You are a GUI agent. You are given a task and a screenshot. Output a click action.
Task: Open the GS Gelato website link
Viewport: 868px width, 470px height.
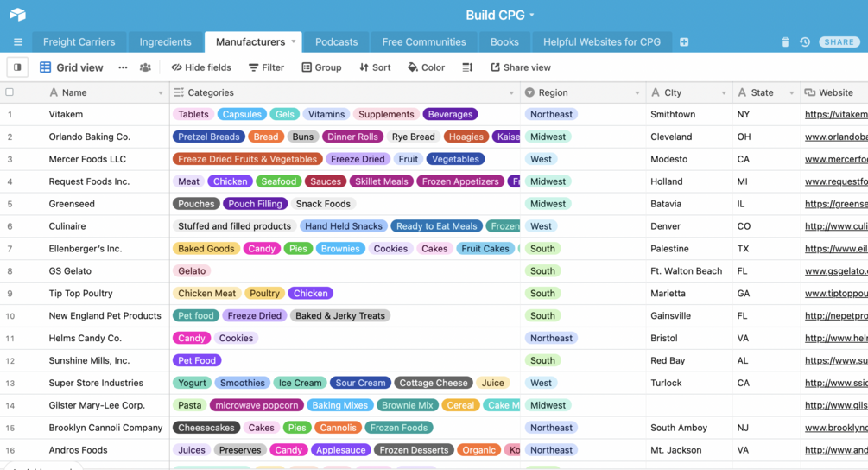pyautogui.click(x=836, y=271)
